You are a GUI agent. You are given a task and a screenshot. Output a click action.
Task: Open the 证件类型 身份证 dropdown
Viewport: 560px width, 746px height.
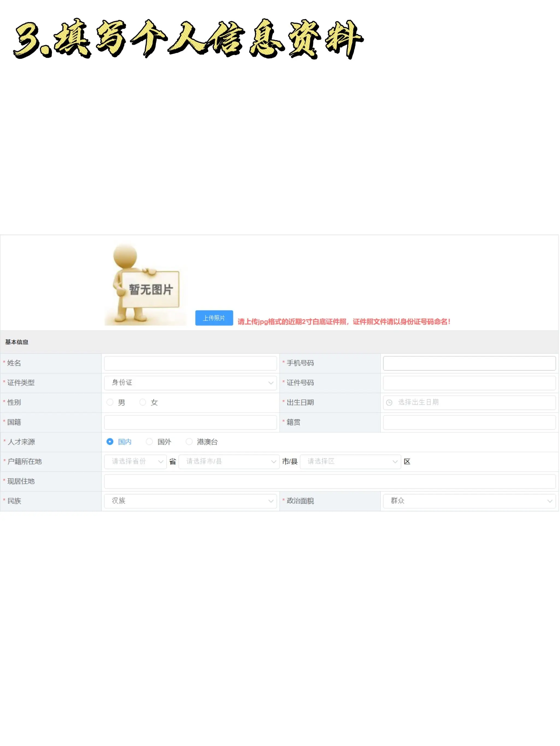190,383
